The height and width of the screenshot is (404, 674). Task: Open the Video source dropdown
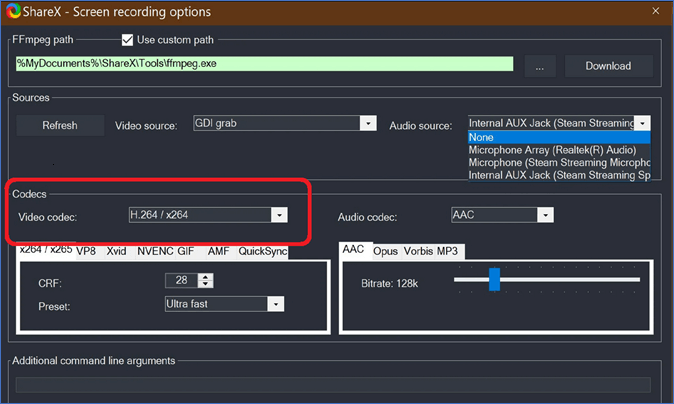270,124
